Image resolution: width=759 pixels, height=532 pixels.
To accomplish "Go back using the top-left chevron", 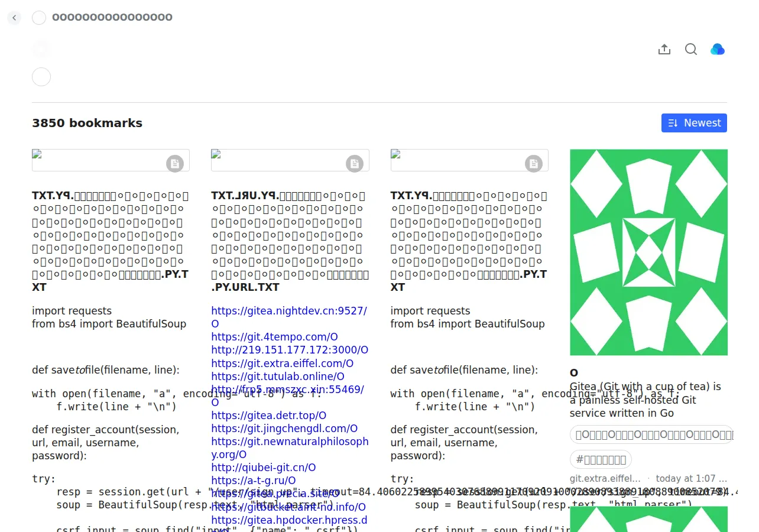I will click(14, 18).
